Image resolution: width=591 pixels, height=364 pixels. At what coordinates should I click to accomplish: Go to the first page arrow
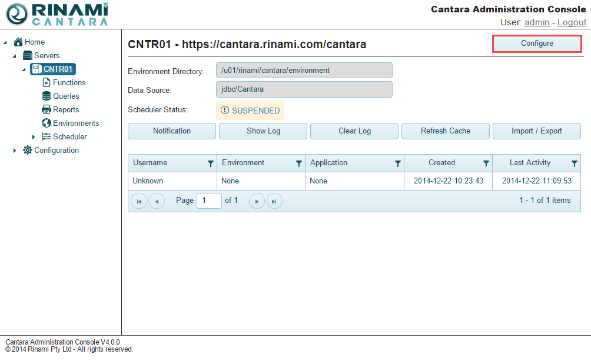139,201
